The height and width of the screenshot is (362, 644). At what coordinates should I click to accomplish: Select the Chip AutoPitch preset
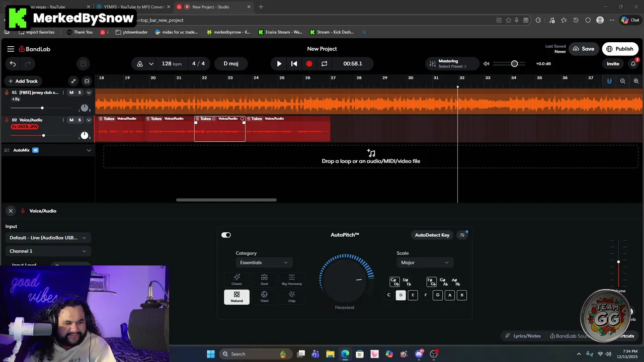[292, 297]
